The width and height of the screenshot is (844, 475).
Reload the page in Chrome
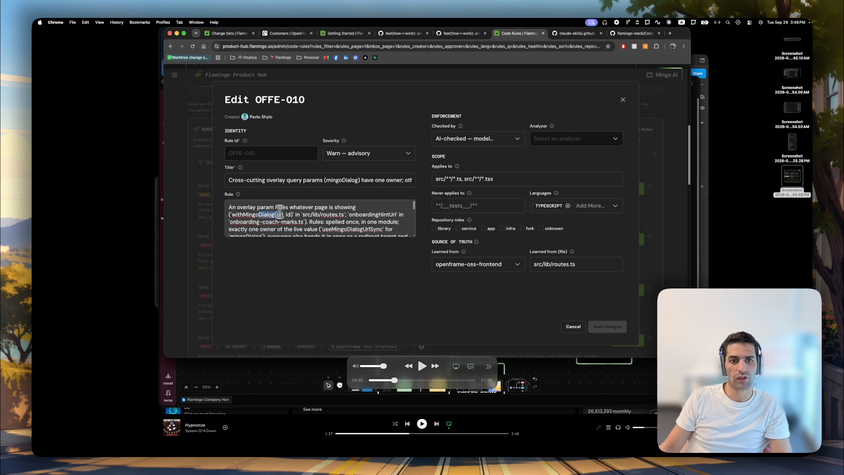click(x=192, y=46)
